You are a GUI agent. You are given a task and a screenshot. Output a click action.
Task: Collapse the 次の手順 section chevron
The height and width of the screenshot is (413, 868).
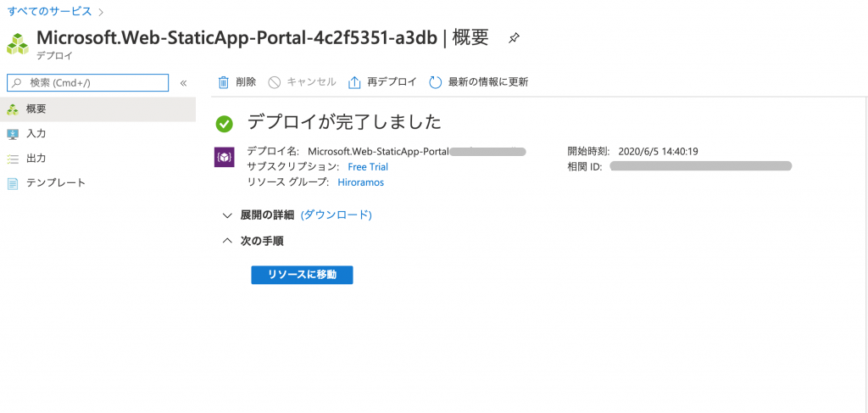[x=227, y=241]
